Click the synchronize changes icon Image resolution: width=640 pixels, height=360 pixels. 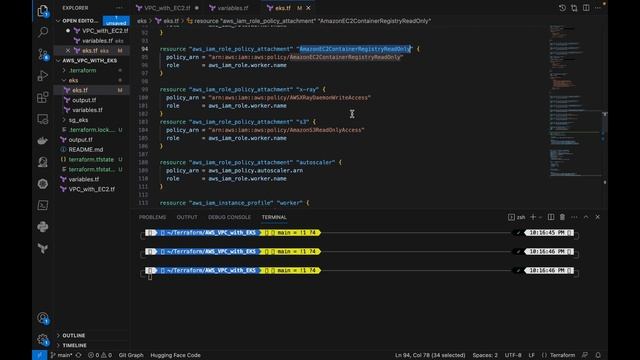click(78, 355)
